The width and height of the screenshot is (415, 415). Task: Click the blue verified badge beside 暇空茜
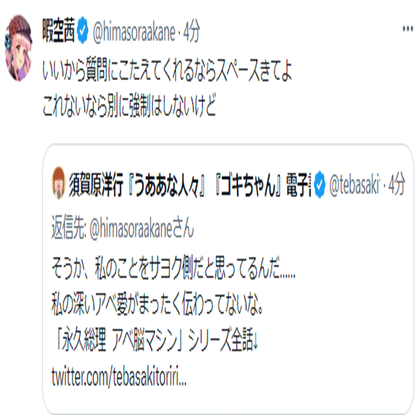(83, 32)
